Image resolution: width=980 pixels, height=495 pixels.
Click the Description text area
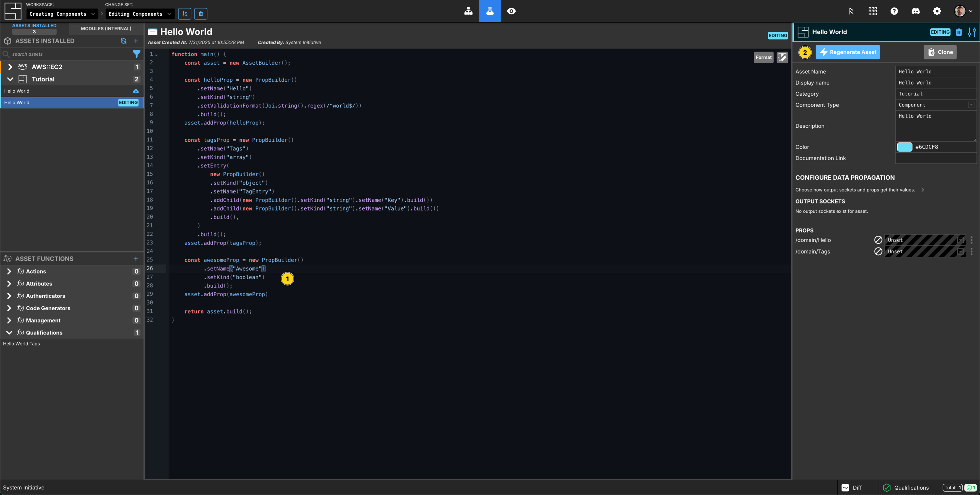pos(936,126)
